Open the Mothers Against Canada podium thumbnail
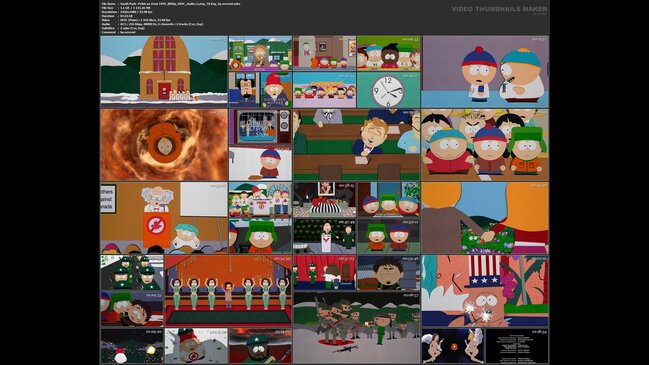 (164, 218)
